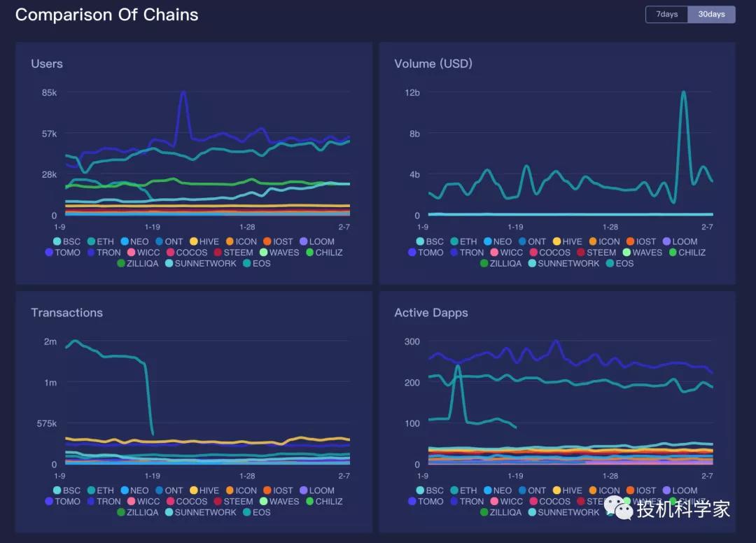This screenshot has width=756, height=543.
Task: Switch to the 7days tab
Action: click(x=666, y=15)
